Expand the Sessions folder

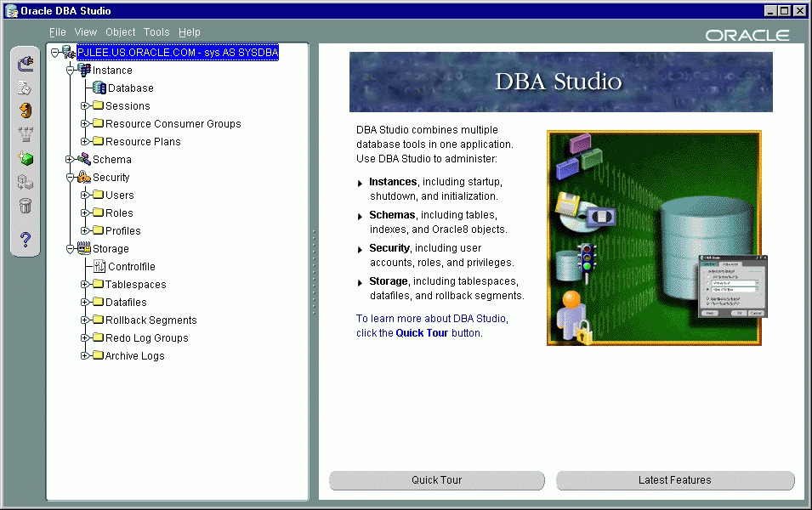pyautogui.click(x=85, y=106)
